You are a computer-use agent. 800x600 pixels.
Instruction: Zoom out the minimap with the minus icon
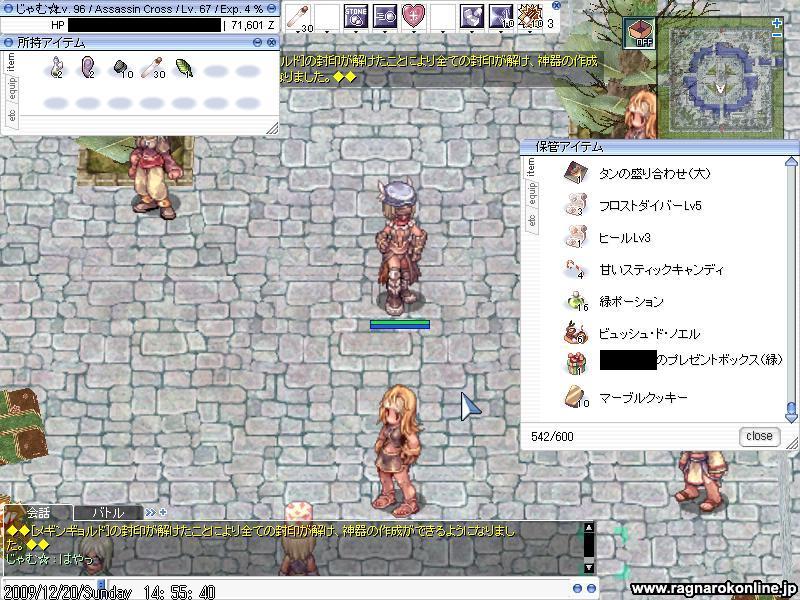(x=777, y=35)
